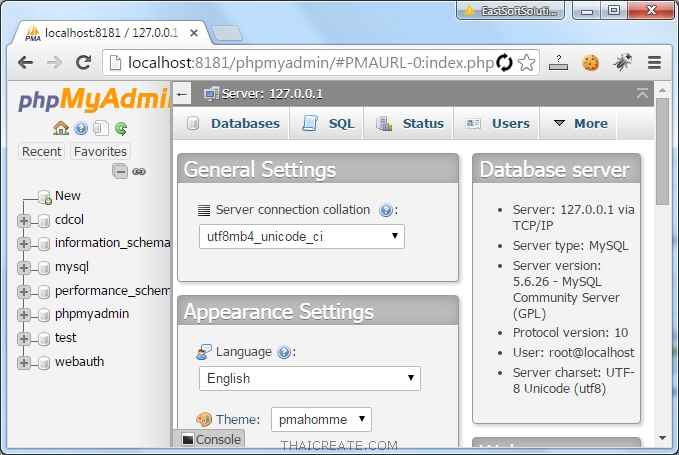Collapse top menu double-arrow icon
The image size is (679, 455).
pos(642,93)
